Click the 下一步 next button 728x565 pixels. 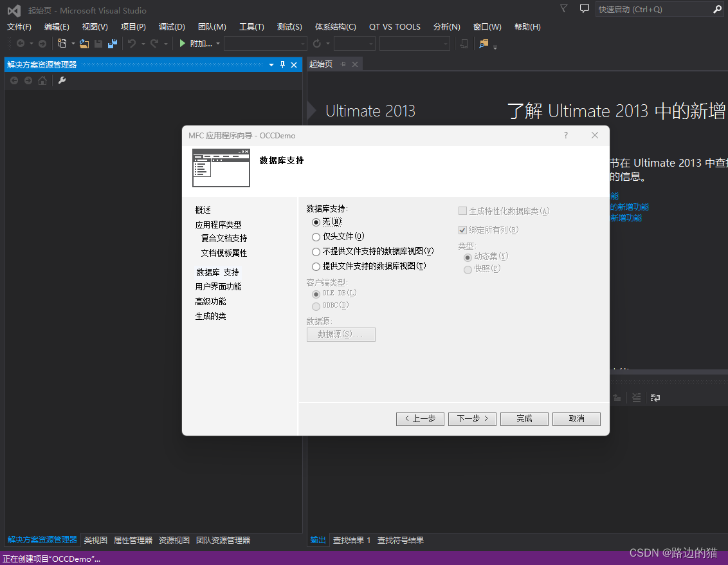pyautogui.click(x=472, y=419)
